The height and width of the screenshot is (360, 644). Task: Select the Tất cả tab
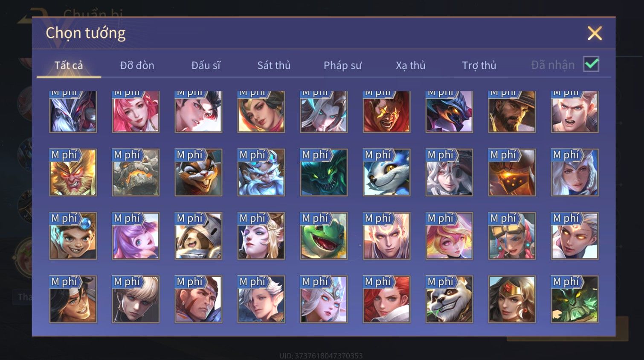tap(69, 65)
